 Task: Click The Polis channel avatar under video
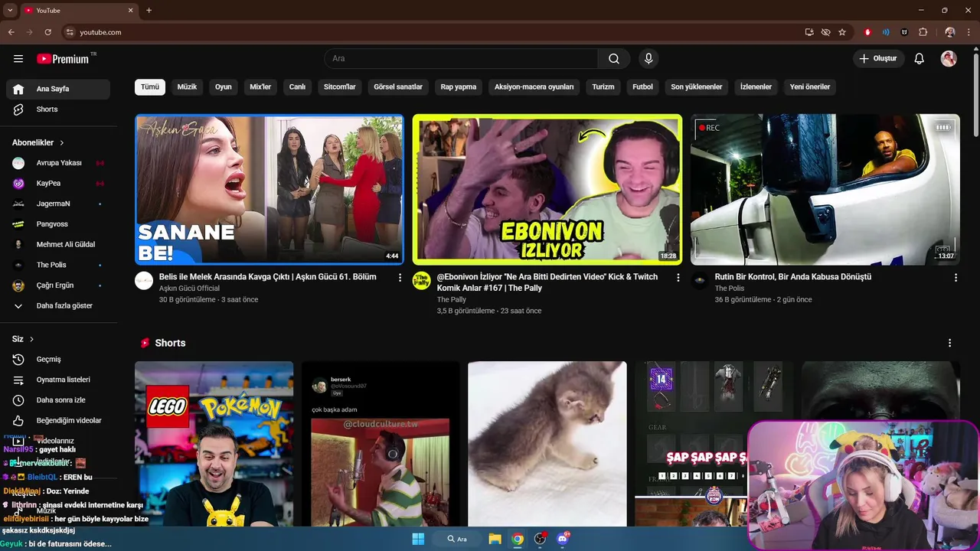[x=699, y=281]
